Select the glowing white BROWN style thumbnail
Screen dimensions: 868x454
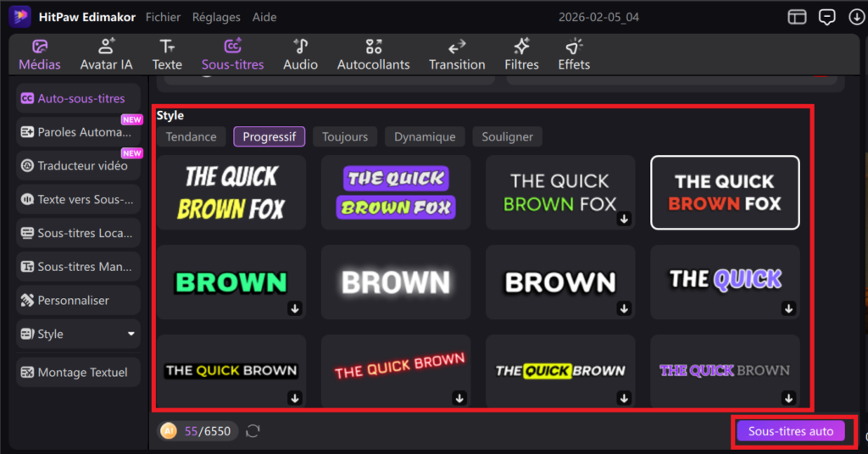click(396, 281)
